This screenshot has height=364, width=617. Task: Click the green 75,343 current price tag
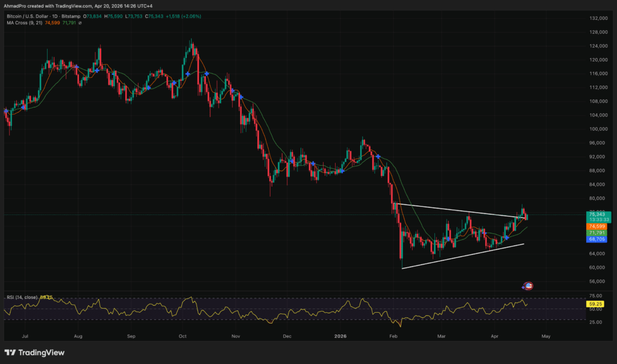(597, 214)
